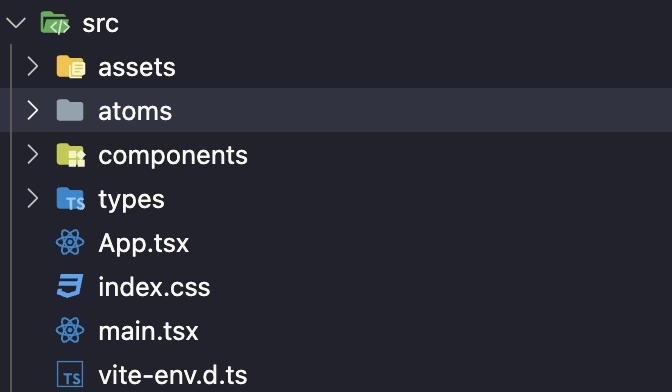Screen dimensions: 672x392
Task: Open the index.css file
Action: click(x=154, y=287)
